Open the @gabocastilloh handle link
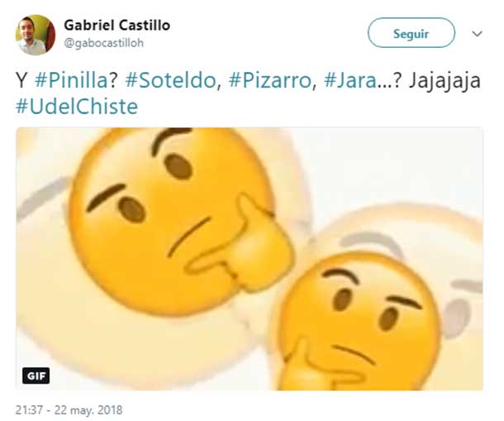This screenshot has height=421, width=504. click(x=104, y=43)
